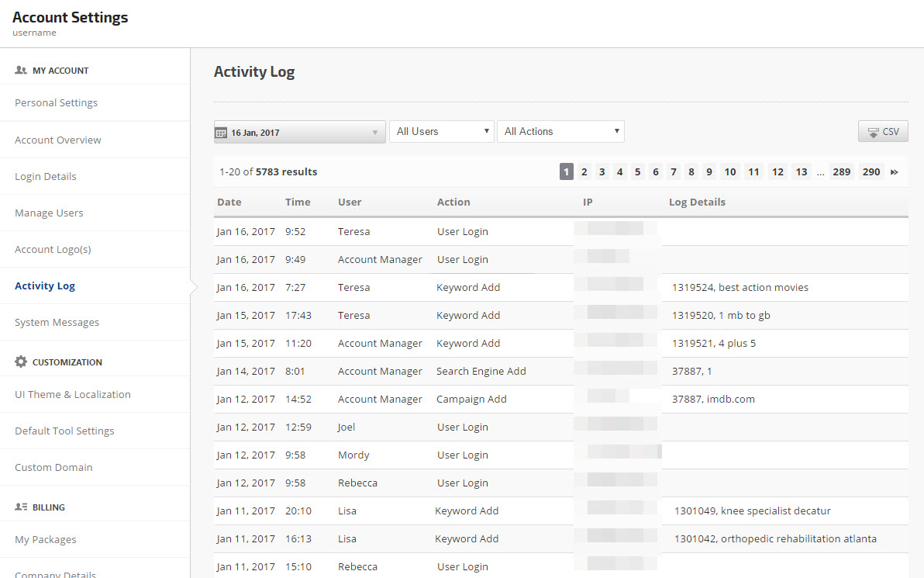Go to page 13 of results
This screenshot has width=924, height=578.
(x=802, y=172)
